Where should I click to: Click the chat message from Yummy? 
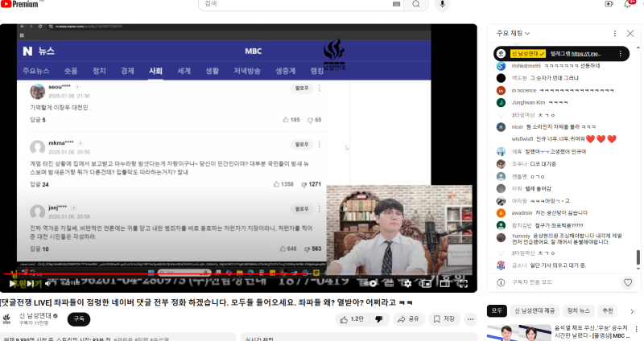pos(567,239)
